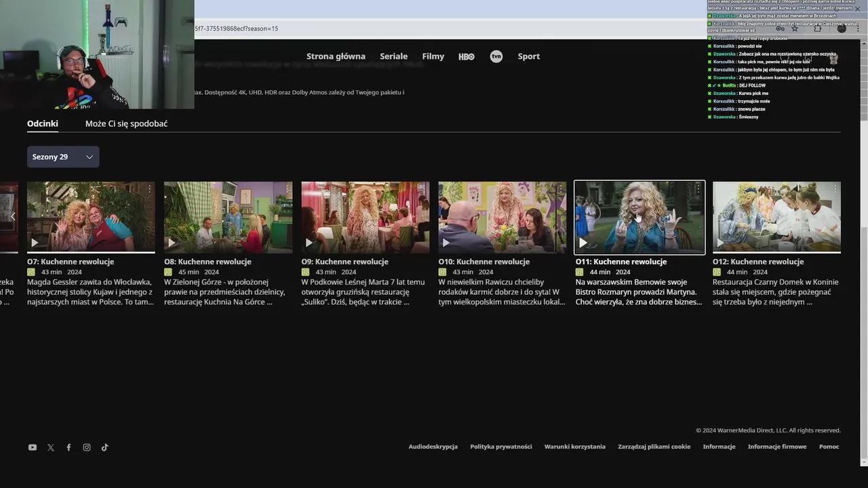
Task: Open the O9 Kuchenne rewolucje episode thumbnail
Action: pos(365,217)
